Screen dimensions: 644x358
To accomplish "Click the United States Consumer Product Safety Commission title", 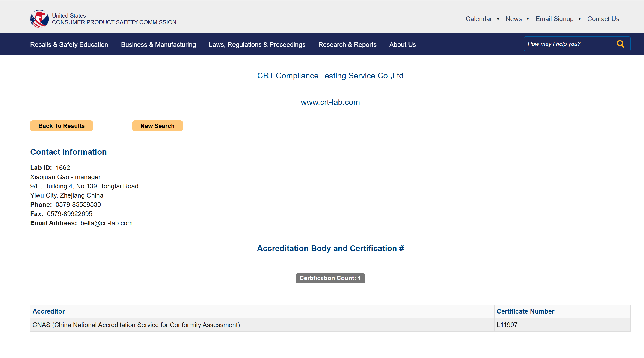I will tap(114, 19).
